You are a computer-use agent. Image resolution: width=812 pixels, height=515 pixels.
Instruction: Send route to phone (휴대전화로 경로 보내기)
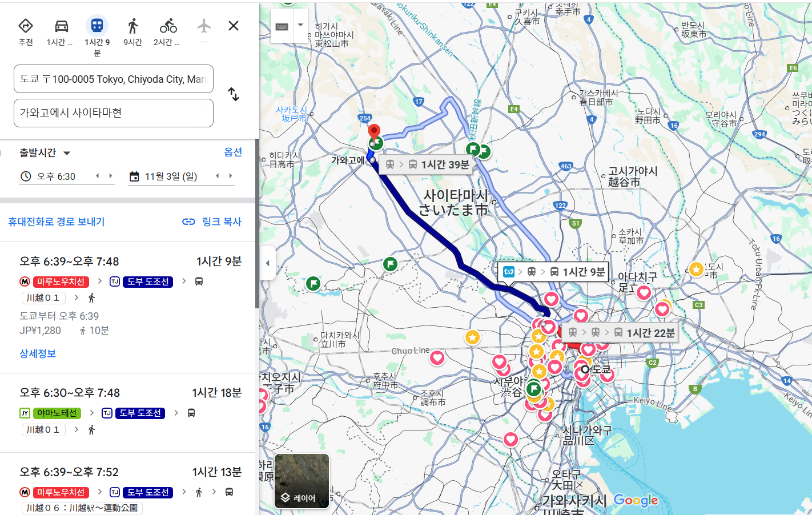point(57,222)
